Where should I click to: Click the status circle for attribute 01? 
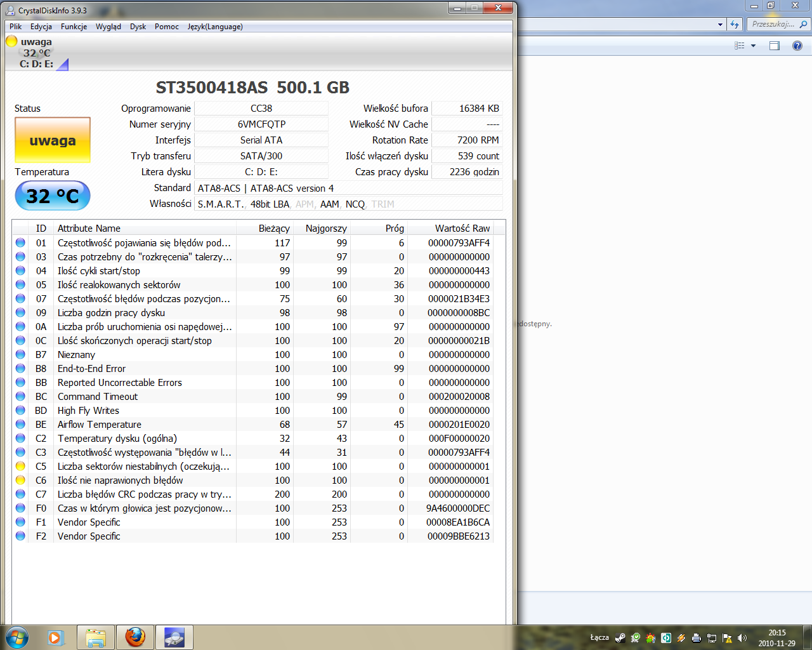point(20,242)
